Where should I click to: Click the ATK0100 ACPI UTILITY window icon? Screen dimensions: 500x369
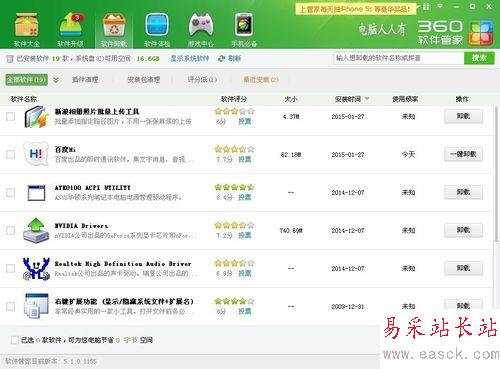[x=36, y=193]
